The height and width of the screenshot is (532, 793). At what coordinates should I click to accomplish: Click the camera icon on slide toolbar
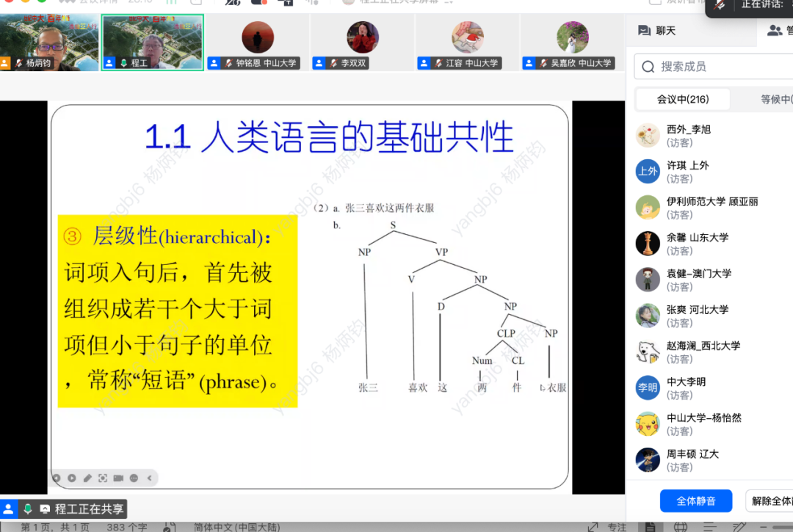tap(118, 478)
